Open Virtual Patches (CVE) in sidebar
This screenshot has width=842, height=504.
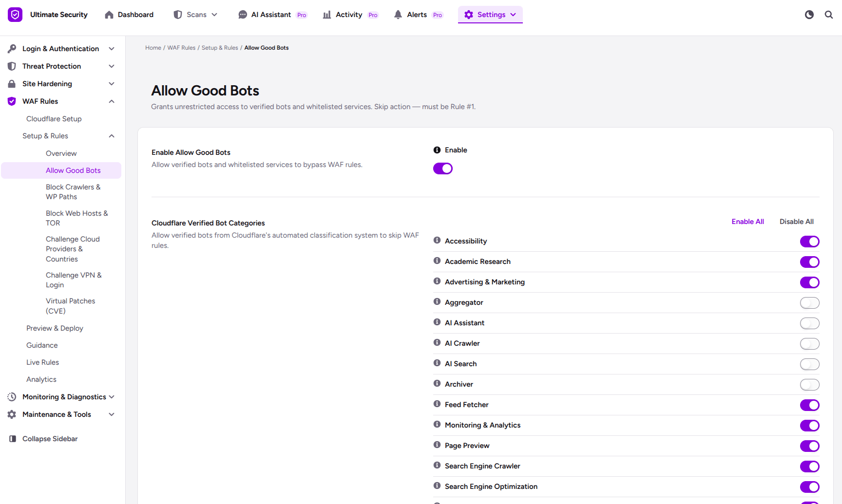[x=71, y=306]
